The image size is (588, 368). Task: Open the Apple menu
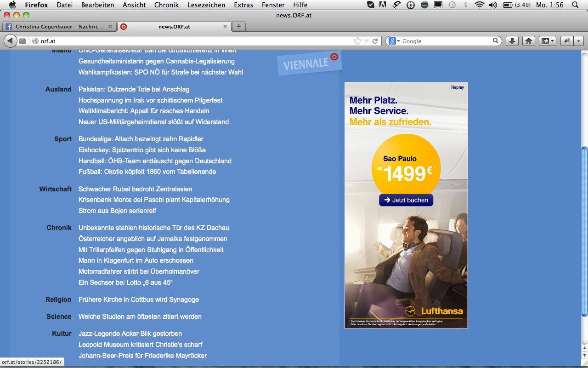[x=12, y=5]
